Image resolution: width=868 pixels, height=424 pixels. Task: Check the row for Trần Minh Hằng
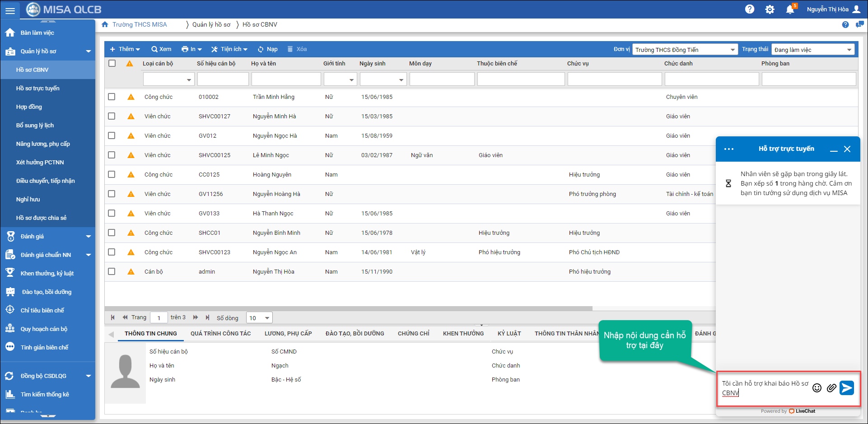pyautogui.click(x=112, y=97)
